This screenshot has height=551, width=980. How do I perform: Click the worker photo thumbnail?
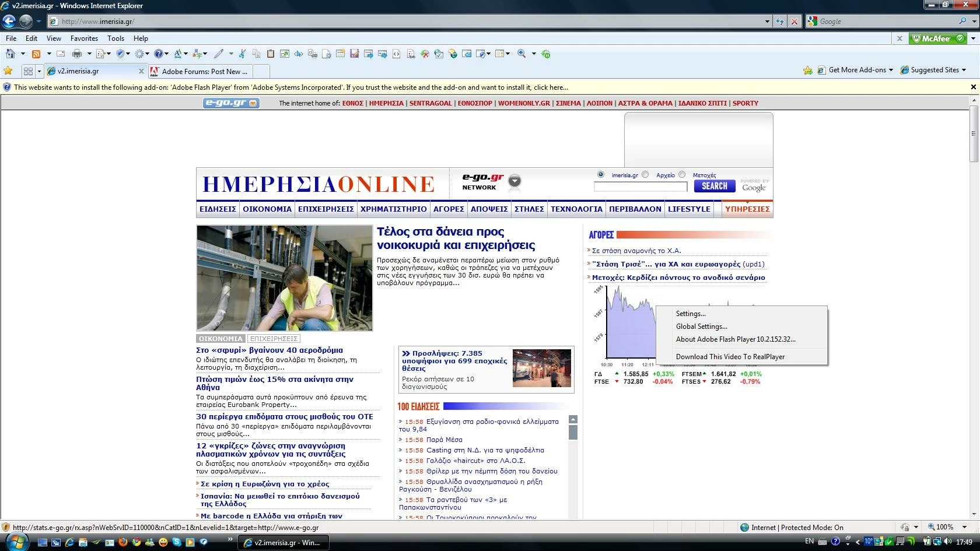pyautogui.click(x=285, y=278)
